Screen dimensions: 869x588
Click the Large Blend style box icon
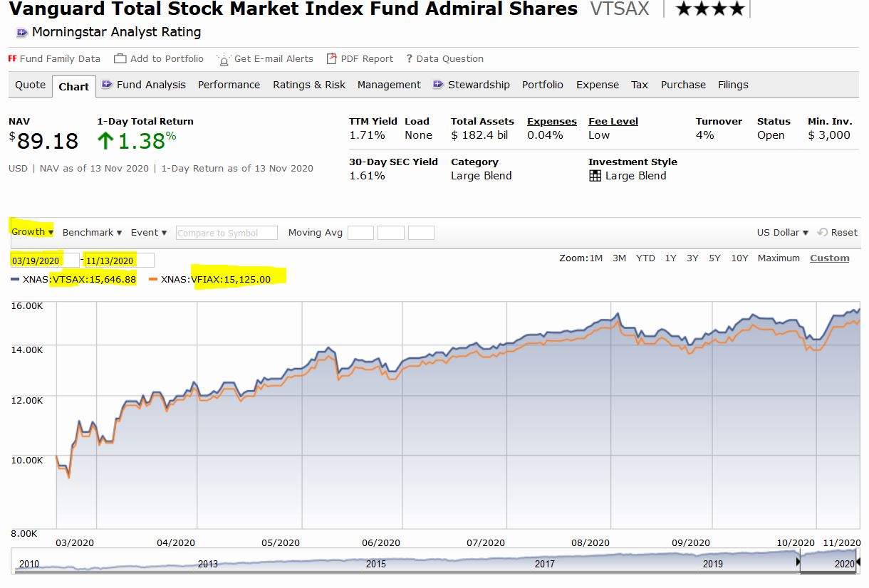pyautogui.click(x=595, y=176)
